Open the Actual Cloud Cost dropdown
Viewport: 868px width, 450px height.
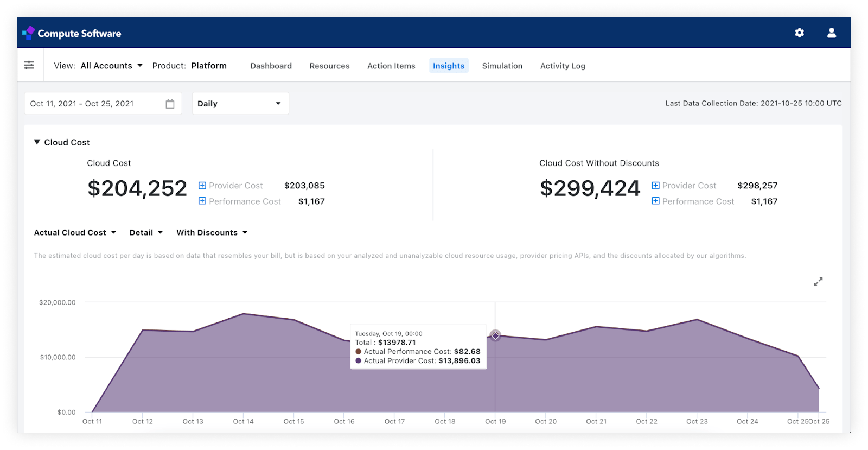tap(75, 232)
